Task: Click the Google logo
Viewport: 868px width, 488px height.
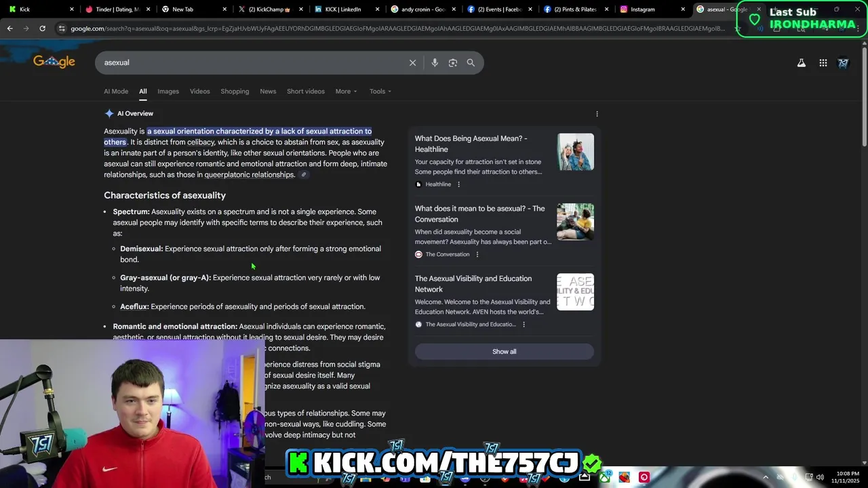Action: tap(54, 62)
